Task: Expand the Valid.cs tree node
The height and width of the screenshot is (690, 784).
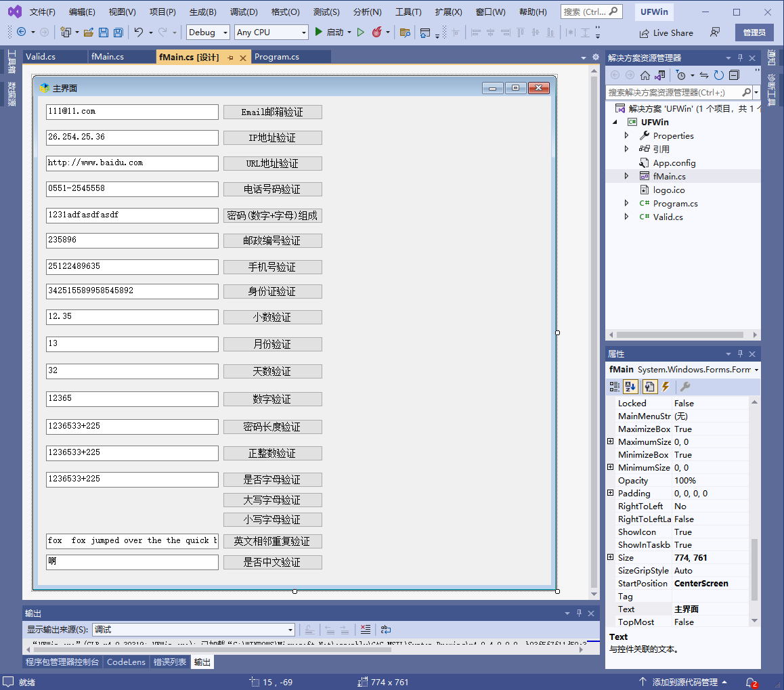Action: click(626, 217)
